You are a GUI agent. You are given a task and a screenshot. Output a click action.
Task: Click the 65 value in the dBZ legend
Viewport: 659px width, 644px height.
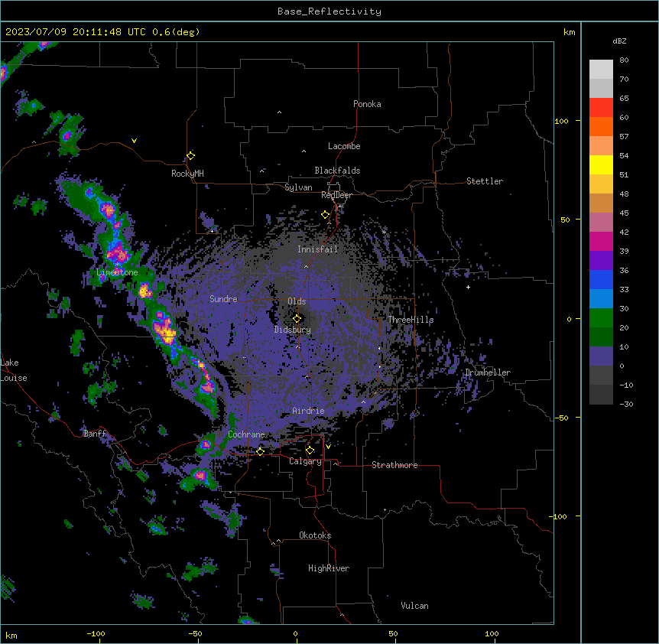624,98
